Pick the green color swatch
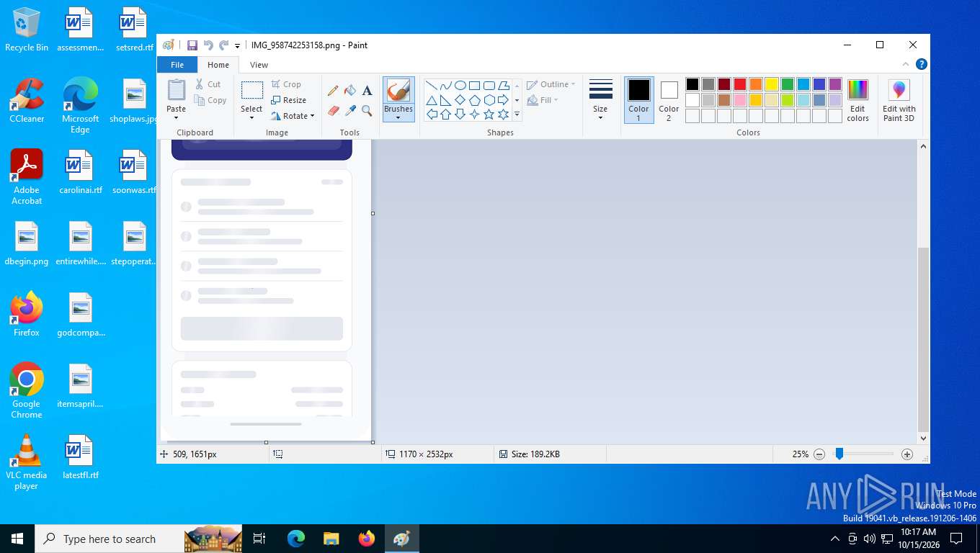Image resolution: width=980 pixels, height=553 pixels. tap(788, 84)
